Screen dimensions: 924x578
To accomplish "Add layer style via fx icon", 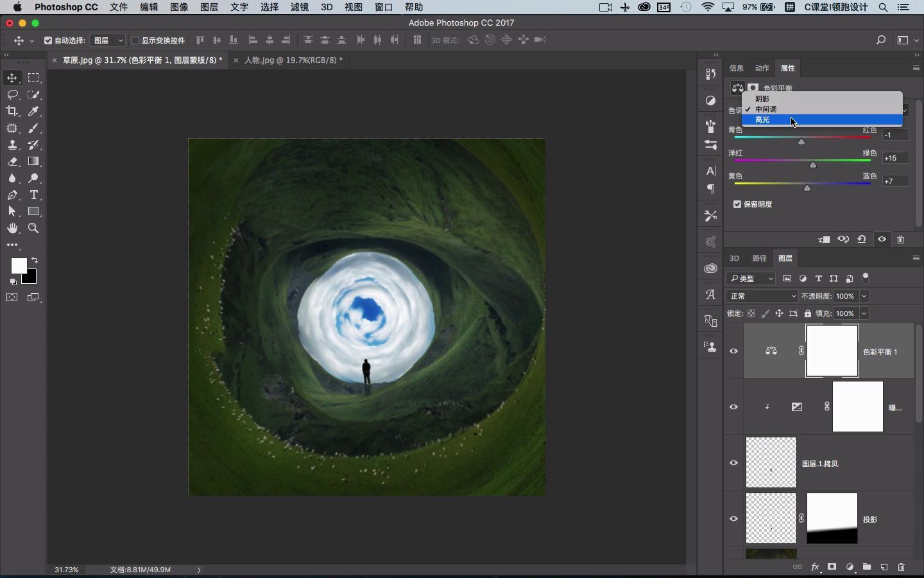I will click(815, 567).
